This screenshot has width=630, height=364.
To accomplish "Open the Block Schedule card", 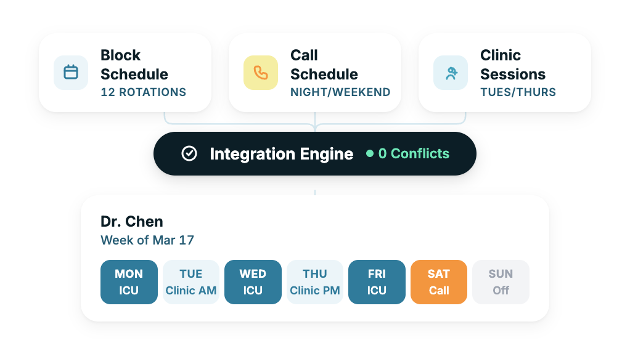I will [125, 73].
